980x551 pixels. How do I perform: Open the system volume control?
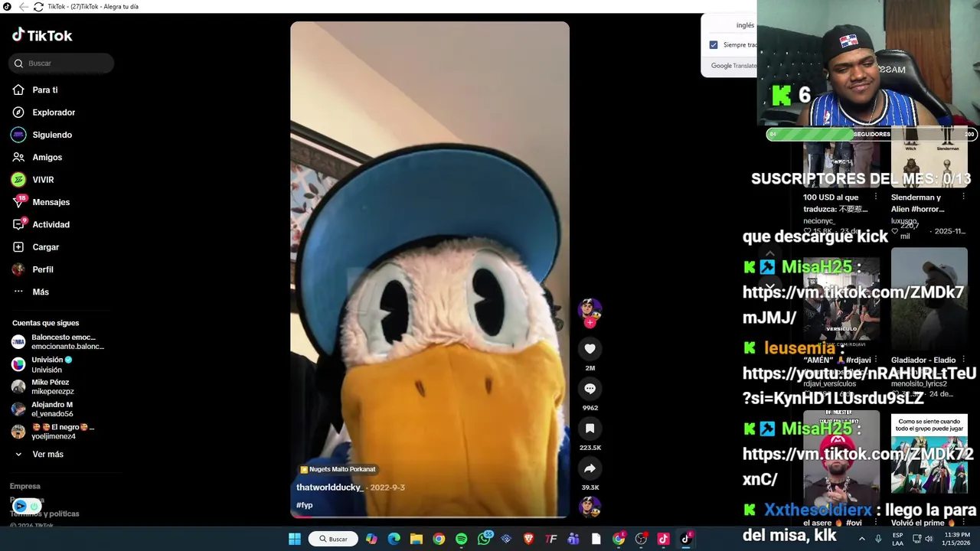tap(929, 539)
